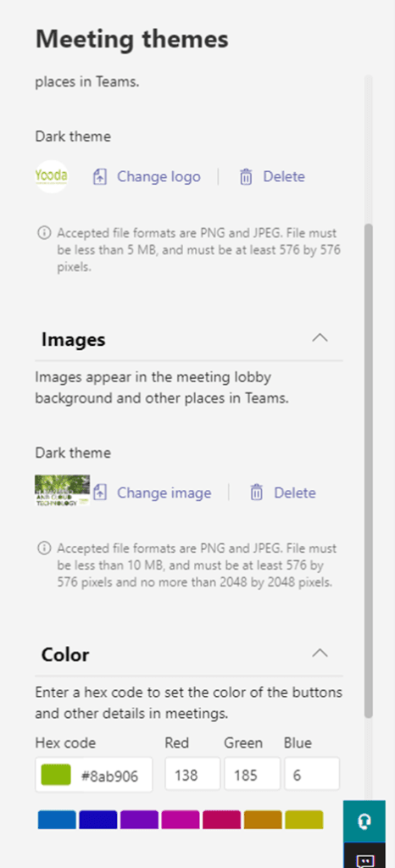Viewport: 395px width, 868px height.
Task: Click the upload icon beside Change image
Action: tap(99, 492)
